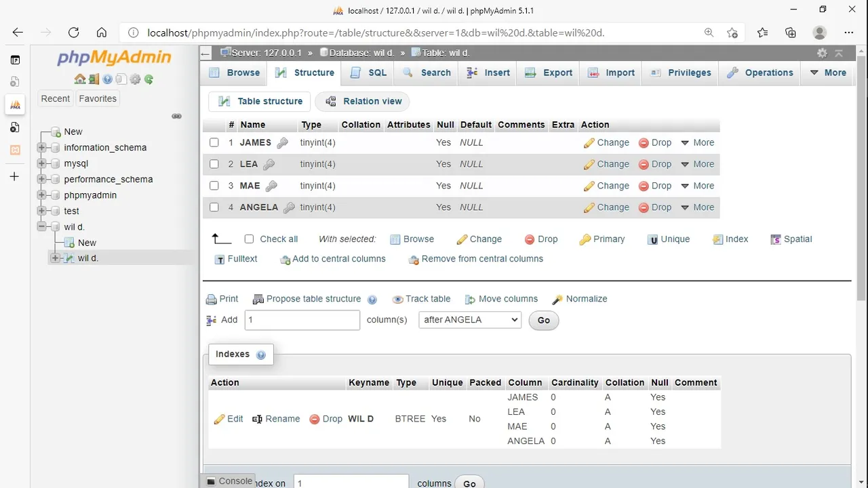Open browser profile avatar

point(820,33)
